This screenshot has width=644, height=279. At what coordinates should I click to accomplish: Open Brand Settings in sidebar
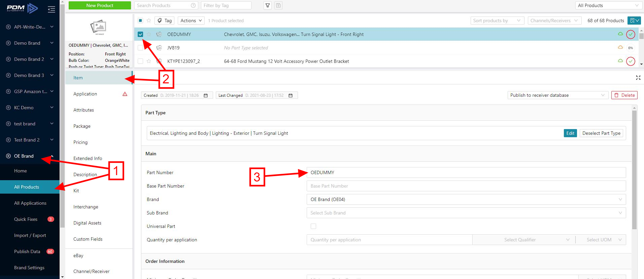click(x=30, y=268)
